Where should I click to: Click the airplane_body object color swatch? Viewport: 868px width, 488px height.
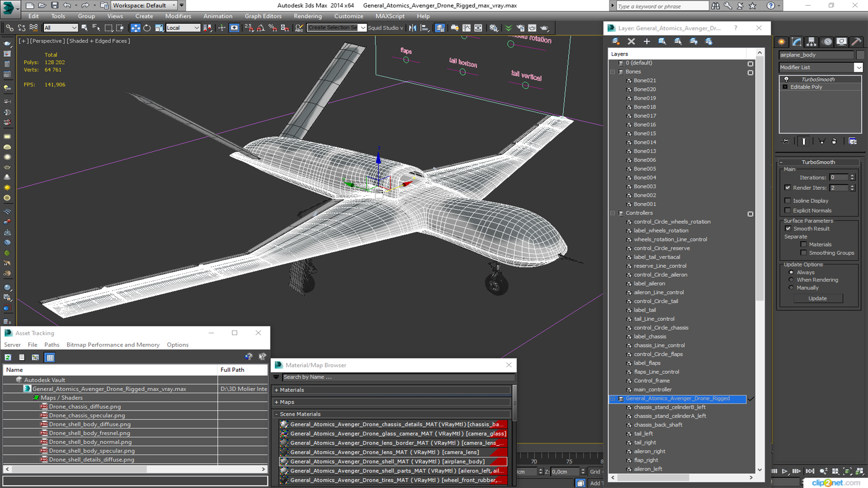(x=860, y=55)
